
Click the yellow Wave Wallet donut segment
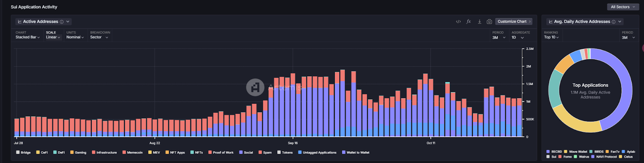[x=574, y=120]
